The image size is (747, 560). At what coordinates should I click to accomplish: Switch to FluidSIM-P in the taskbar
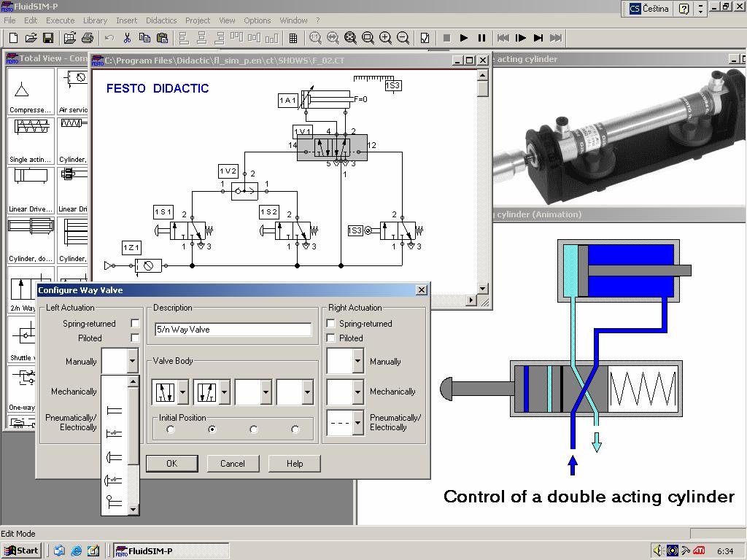coord(171,551)
